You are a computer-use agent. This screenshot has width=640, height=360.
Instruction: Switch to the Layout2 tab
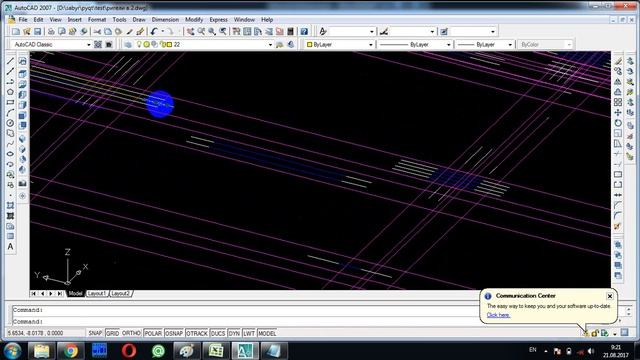(120, 293)
